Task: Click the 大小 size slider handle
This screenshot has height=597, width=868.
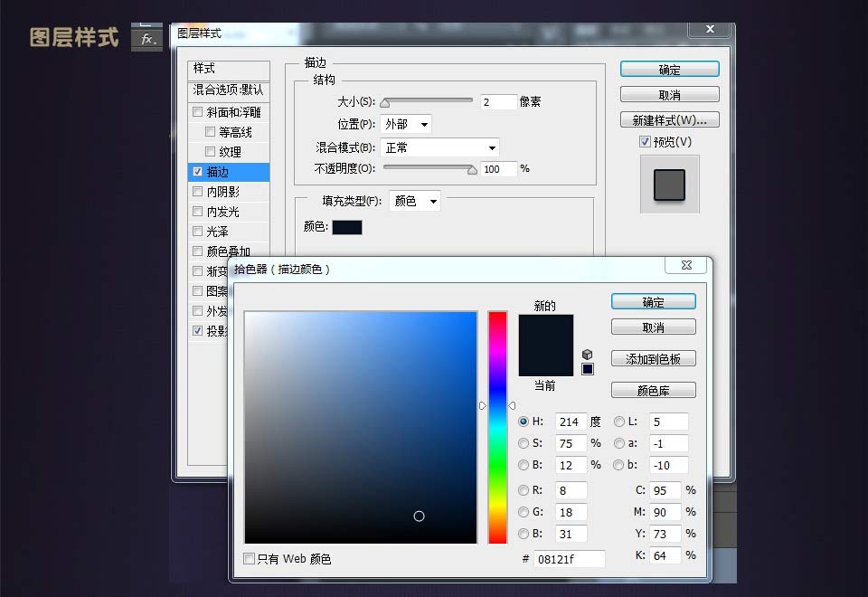Action: point(384,103)
